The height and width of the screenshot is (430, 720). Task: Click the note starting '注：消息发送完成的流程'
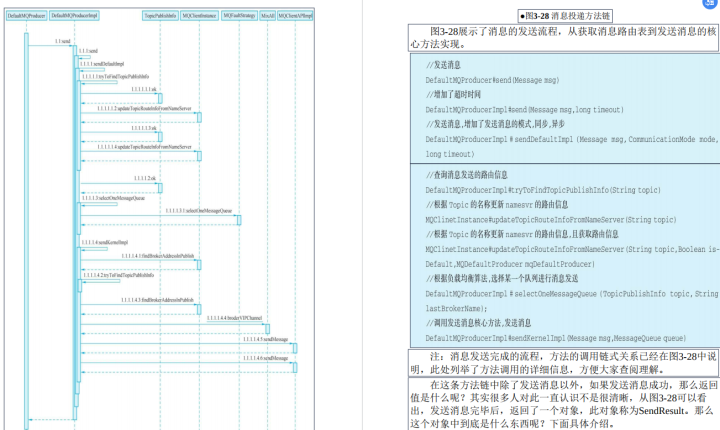click(x=563, y=363)
